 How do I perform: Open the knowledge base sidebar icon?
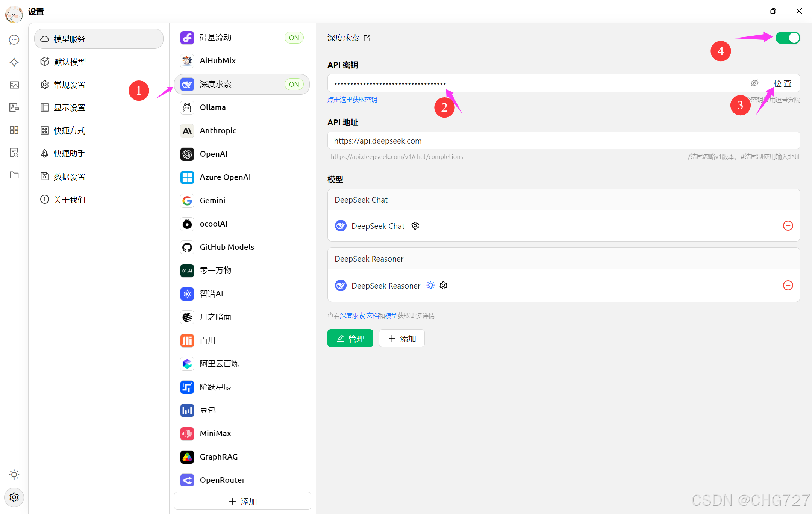(14, 153)
